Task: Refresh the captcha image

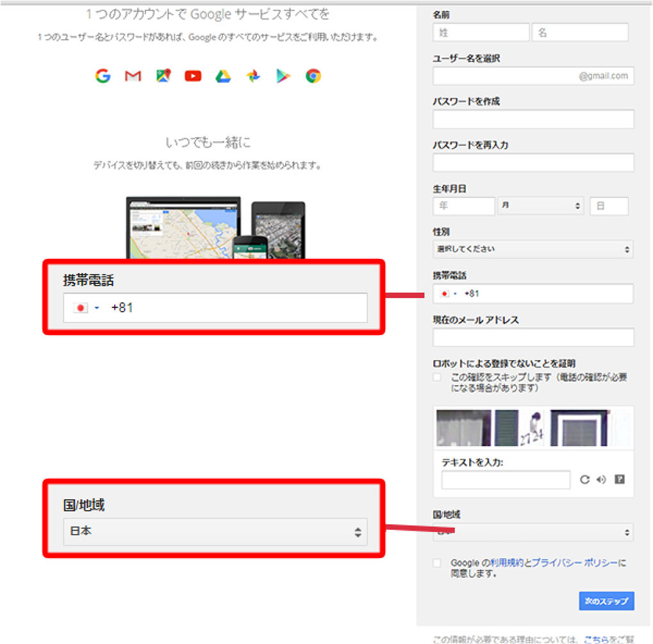Action: coord(584,479)
